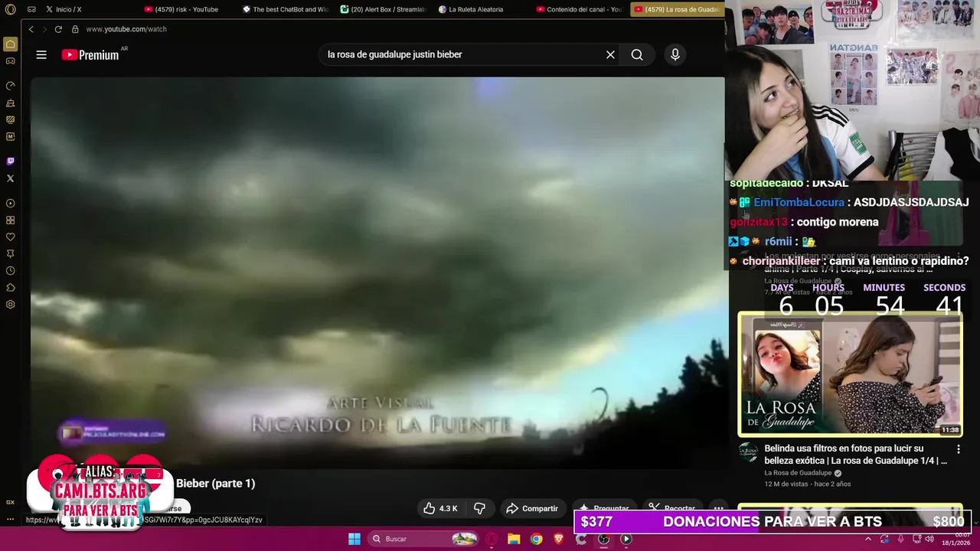Open more actions three-dot menu under video
The height and width of the screenshot is (551, 980).
point(718,508)
